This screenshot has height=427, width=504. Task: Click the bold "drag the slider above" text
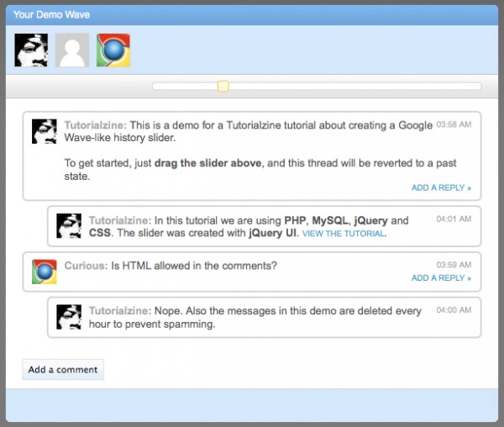pos(208,162)
